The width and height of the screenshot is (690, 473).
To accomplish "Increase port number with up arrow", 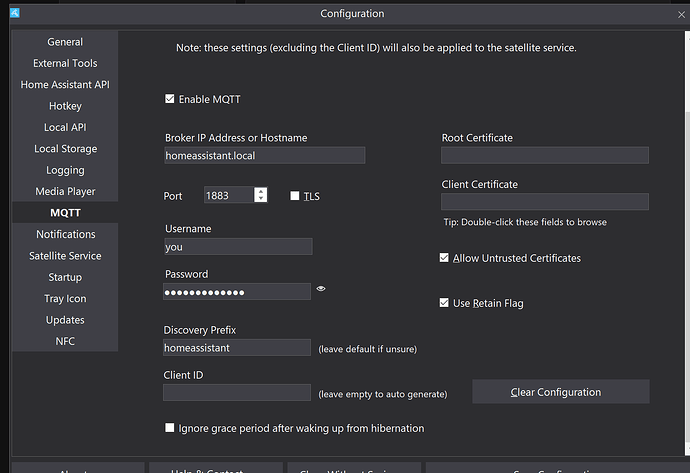I will point(261,191).
